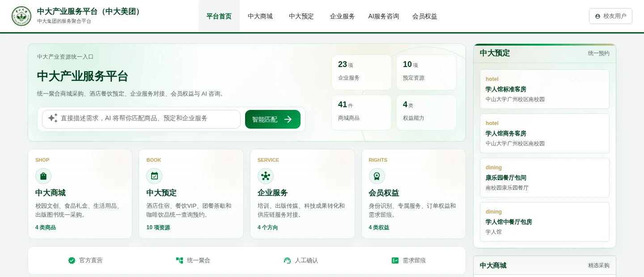Viewport: 644px width, 277px height.
Task: Click the 4 个方向 link
Action: click(x=268, y=227)
